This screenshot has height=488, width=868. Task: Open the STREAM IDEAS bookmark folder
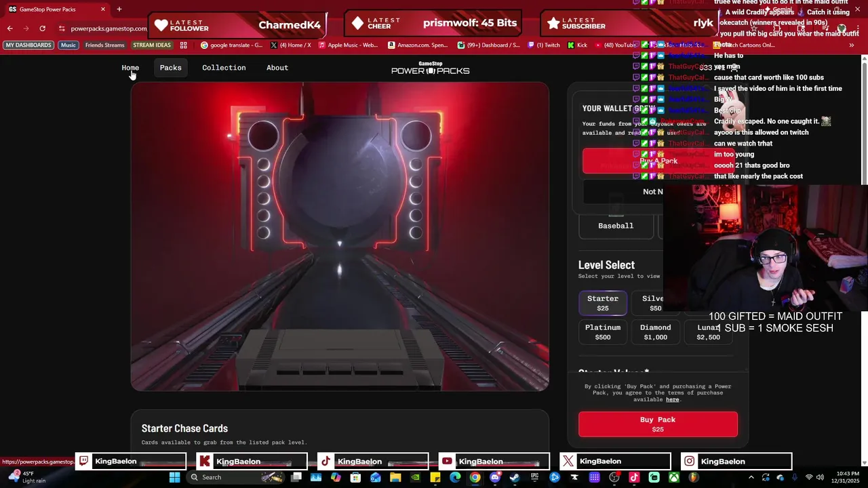(152, 45)
